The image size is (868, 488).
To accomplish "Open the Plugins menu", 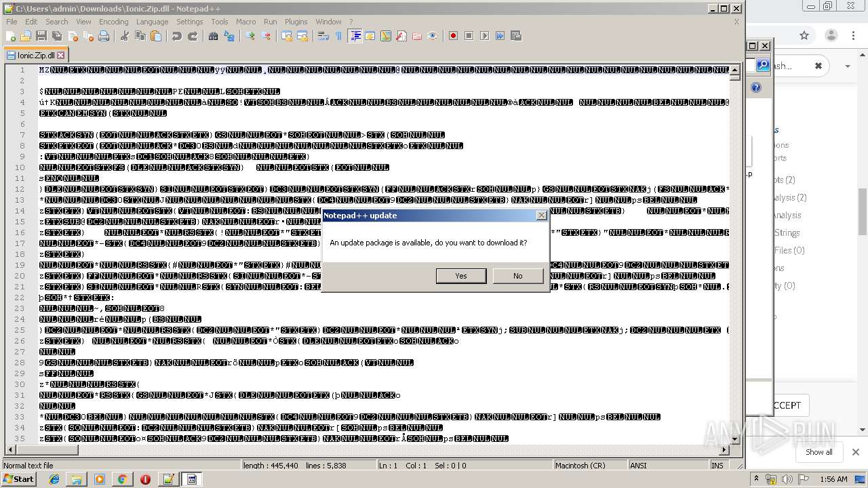I will click(296, 22).
